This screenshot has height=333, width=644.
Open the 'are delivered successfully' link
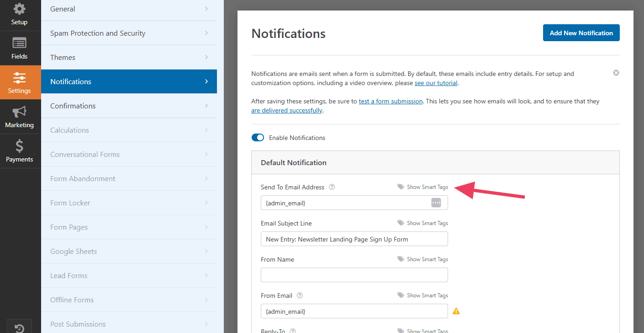(x=287, y=110)
